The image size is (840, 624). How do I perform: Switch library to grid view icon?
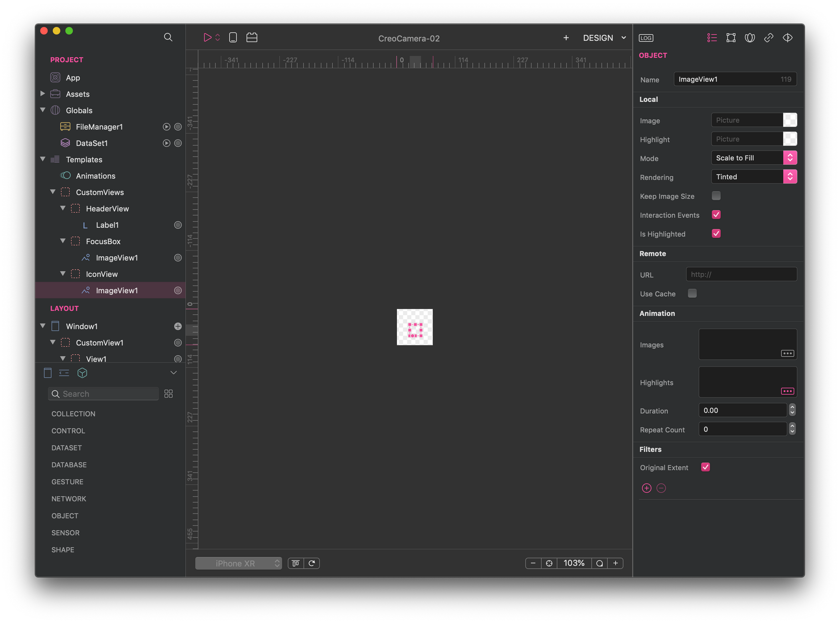point(168,394)
